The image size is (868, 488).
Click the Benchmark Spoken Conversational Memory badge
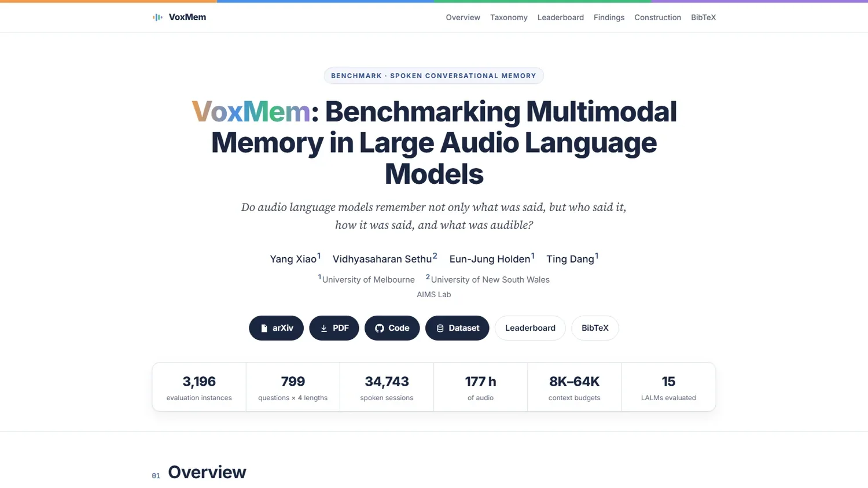(x=434, y=76)
